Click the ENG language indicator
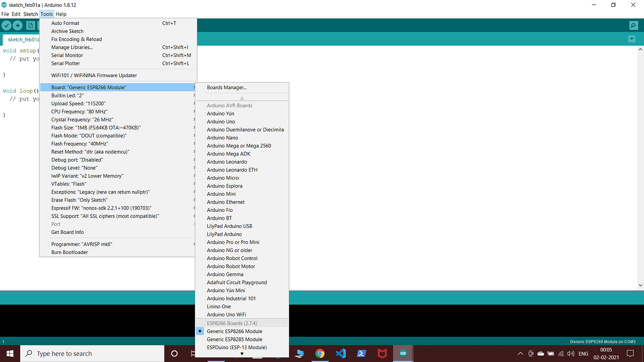 click(x=583, y=354)
